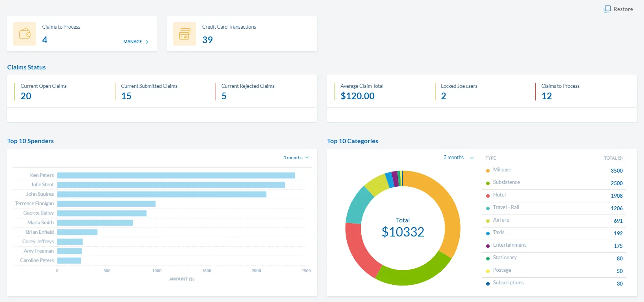Click the red Hotel legend dot
This screenshot has width=644, height=302.
[x=488, y=196]
